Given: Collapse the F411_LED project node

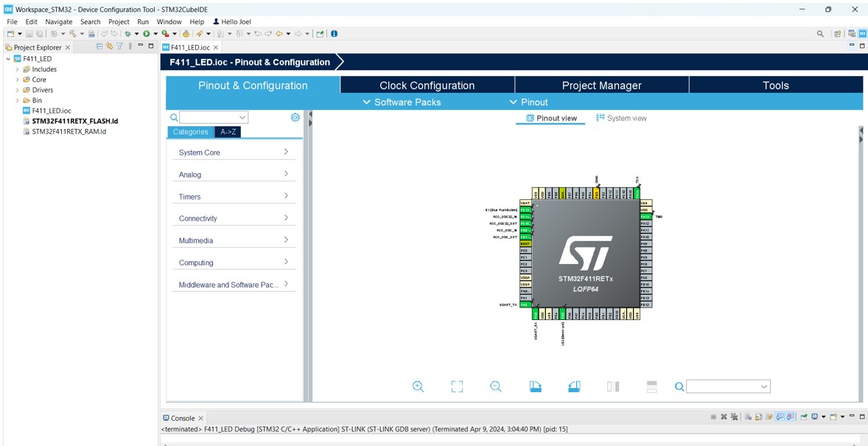Looking at the screenshot, I should pos(7,58).
